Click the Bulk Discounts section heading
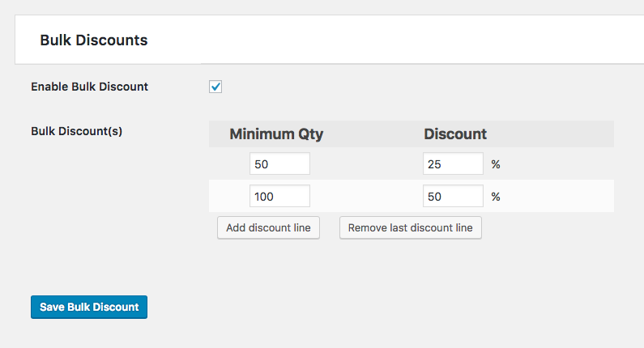The image size is (644, 348). 94,40
